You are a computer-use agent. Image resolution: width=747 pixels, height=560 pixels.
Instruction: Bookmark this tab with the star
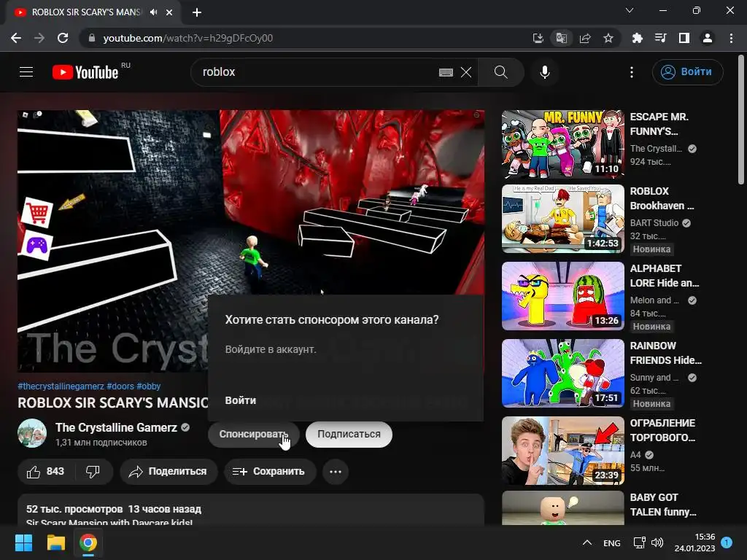608,38
